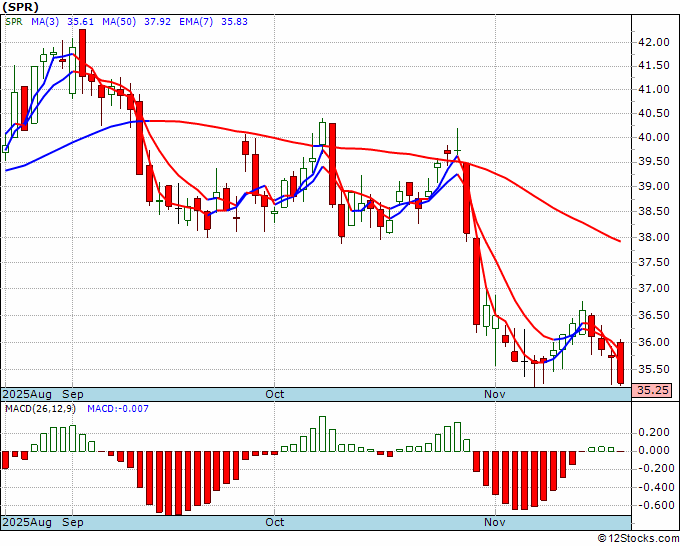The image size is (680, 546).
Task: Click the MACD:-0.007 value readout
Action: 118,409
